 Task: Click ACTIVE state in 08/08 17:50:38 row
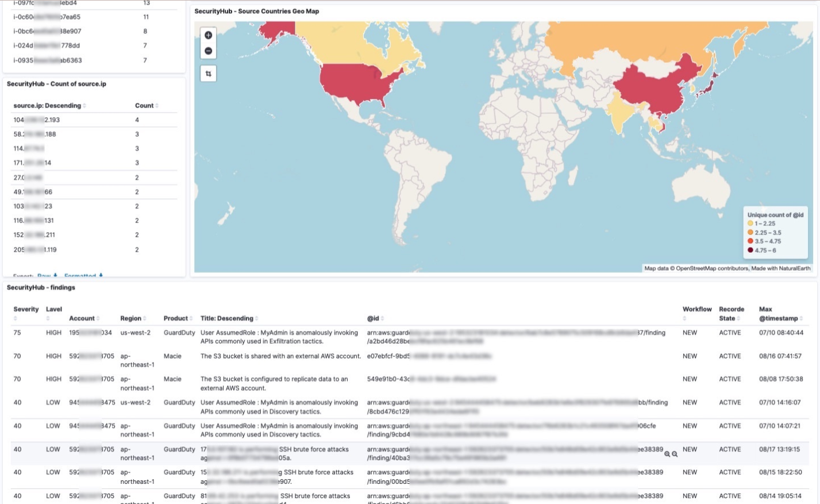(x=730, y=379)
